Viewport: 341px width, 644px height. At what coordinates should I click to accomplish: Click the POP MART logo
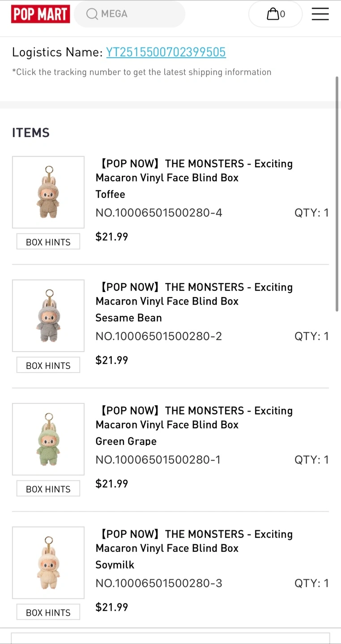40,14
